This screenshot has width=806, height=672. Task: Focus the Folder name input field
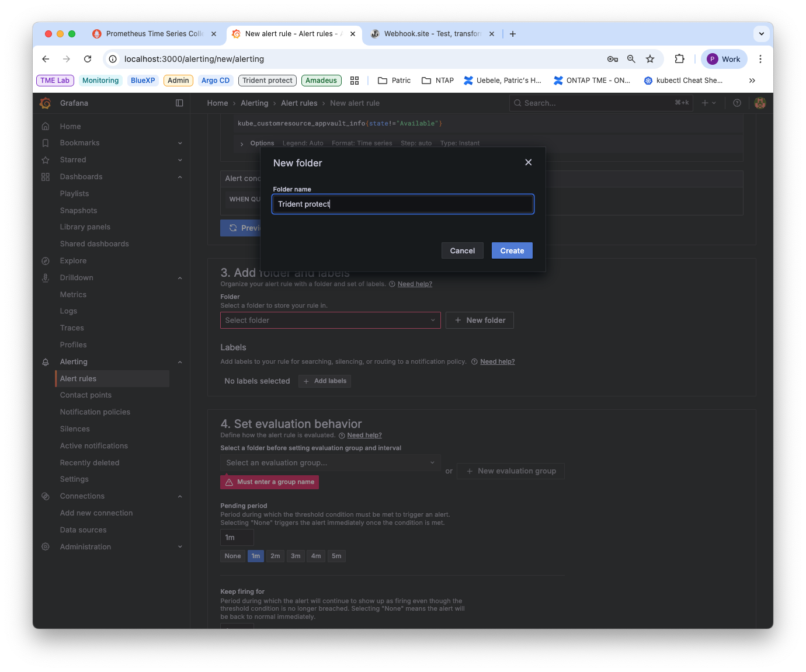click(403, 204)
